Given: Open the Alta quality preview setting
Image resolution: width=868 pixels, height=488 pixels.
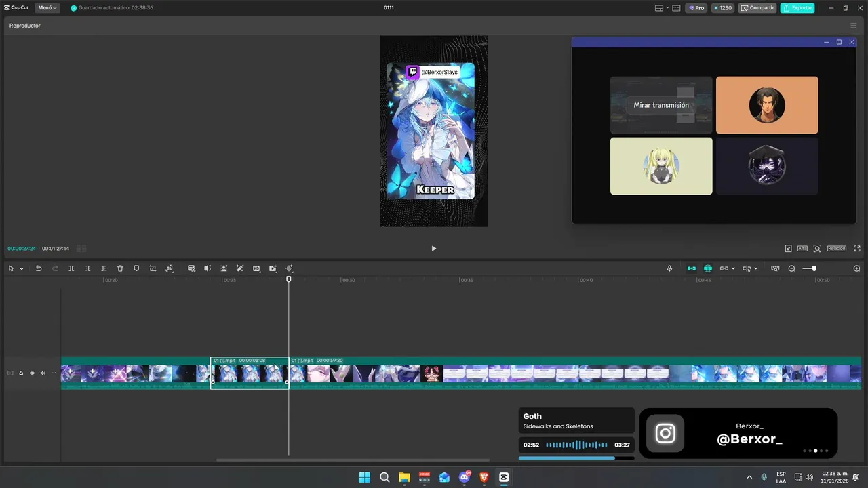Looking at the screenshot, I should click(x=802, y=249).
